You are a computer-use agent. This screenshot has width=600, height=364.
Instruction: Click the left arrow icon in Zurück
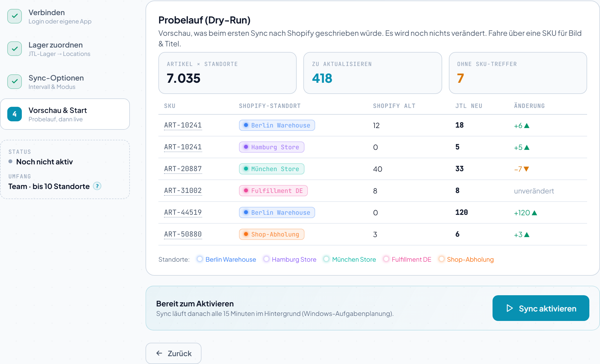pos(159,353)
